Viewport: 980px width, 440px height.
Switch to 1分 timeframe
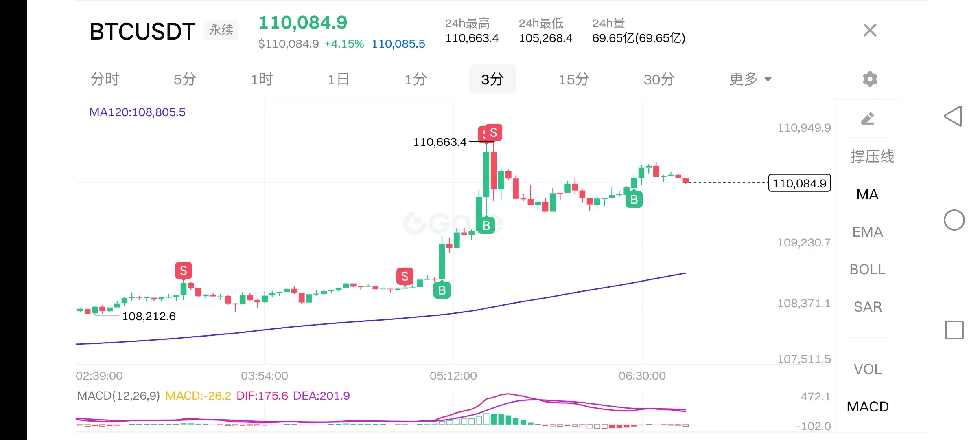click(x=416, y=79)
